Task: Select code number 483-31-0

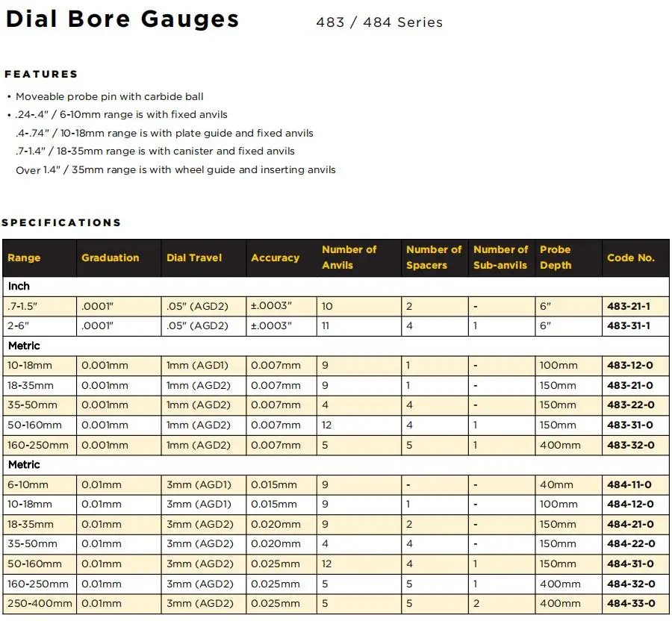Action: coord(630,425)
